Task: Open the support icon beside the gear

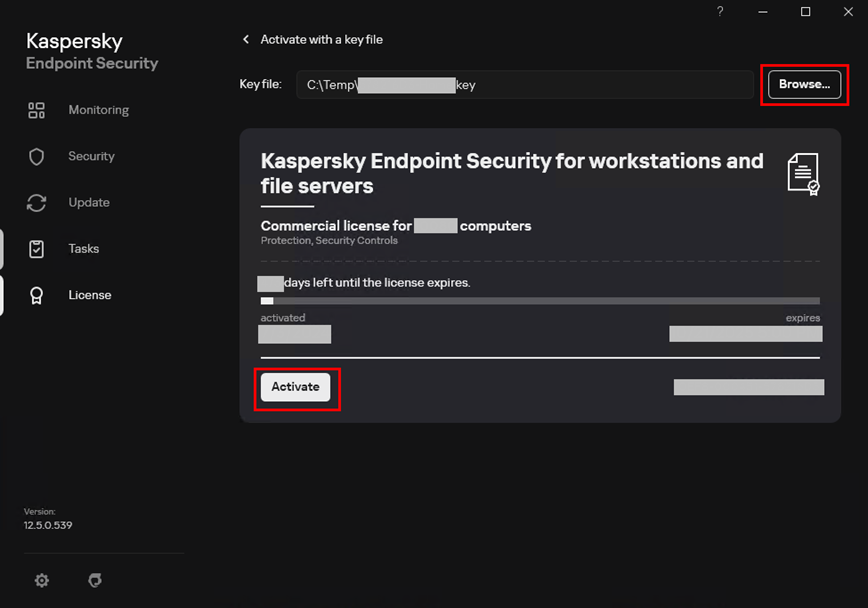Action: coord(95,580)
